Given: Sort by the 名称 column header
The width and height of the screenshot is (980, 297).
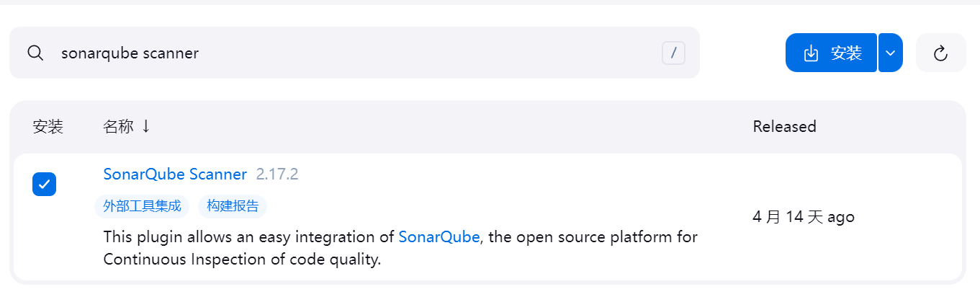Looking at the screenshot, I should (118, 127).
